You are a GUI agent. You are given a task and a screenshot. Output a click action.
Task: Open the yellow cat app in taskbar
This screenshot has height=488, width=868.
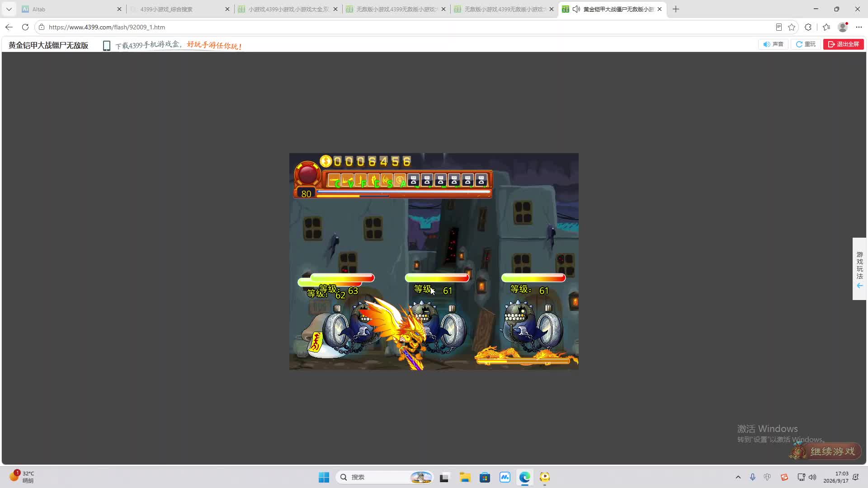[544, 477]
